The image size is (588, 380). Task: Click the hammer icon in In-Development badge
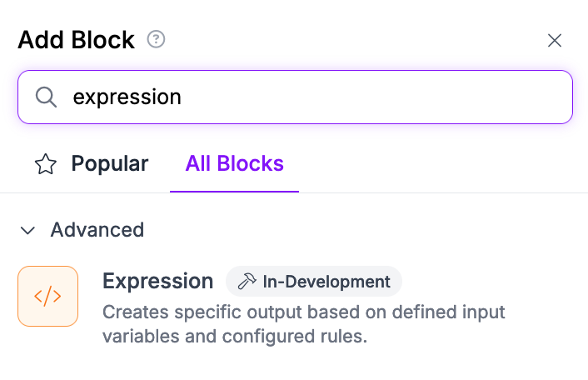point(247,282)
